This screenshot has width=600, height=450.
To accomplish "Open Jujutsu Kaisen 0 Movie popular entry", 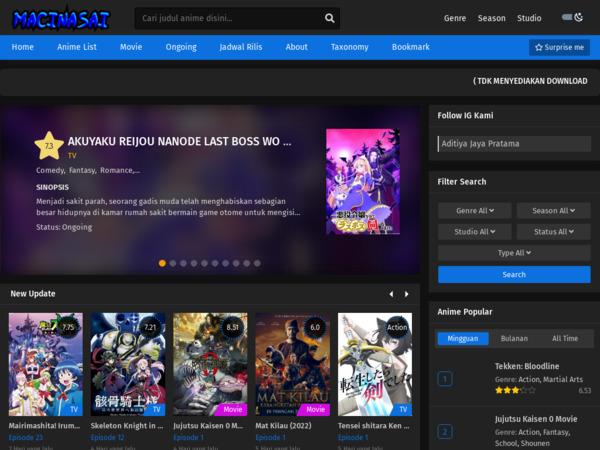I will pyautogui.click(x=536, y=419).
